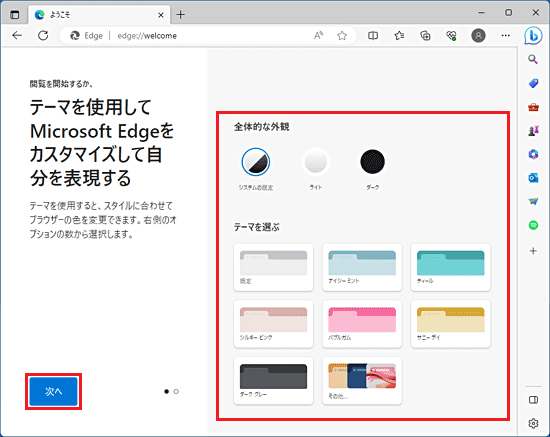Switch to the ようこそ tab

point(99,15)
